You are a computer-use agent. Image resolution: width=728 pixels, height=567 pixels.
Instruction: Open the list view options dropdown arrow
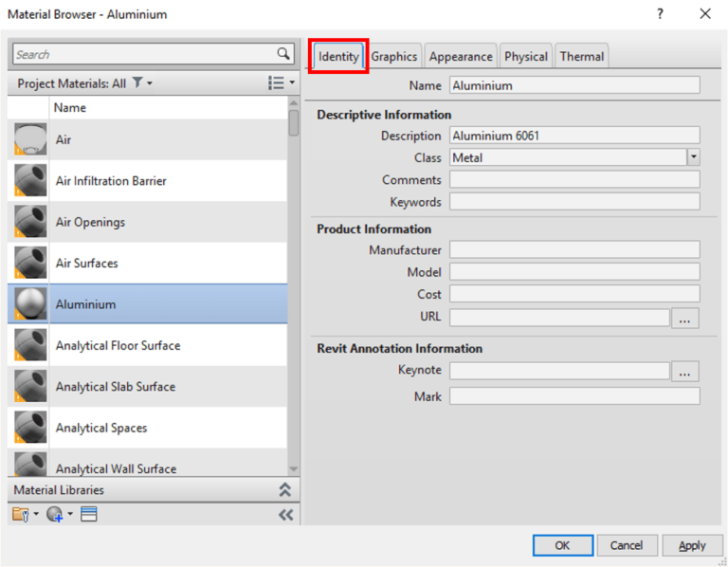click(x=292, y=82)
